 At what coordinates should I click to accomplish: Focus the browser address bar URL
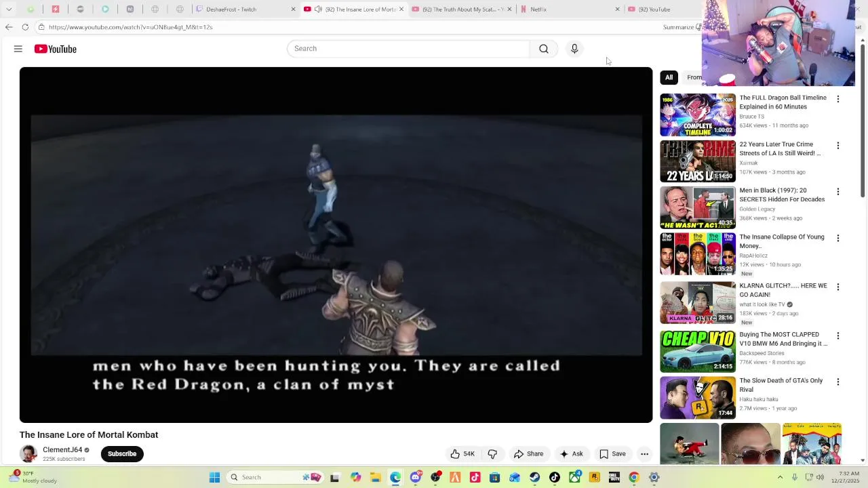[131, 27]
